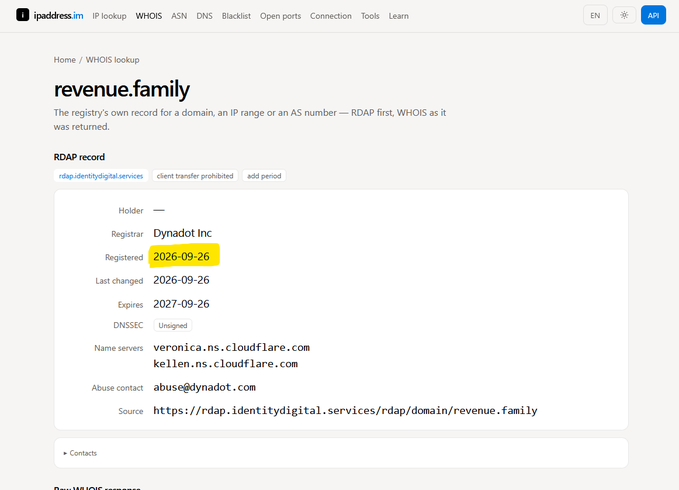Open the Tools menu item
This screenshot has width=679, height=490.
[x=370, y=16]
